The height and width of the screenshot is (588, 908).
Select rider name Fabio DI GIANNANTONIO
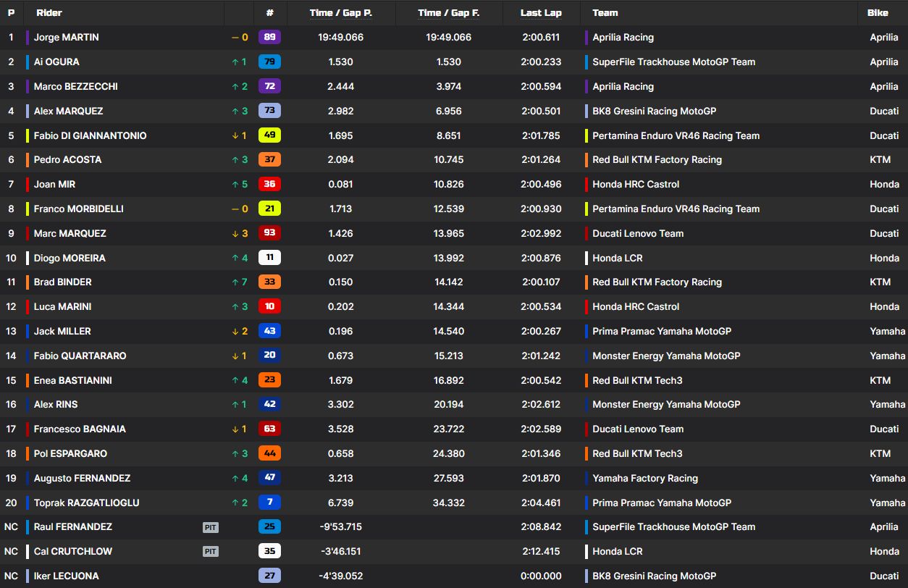click(91, 135)
